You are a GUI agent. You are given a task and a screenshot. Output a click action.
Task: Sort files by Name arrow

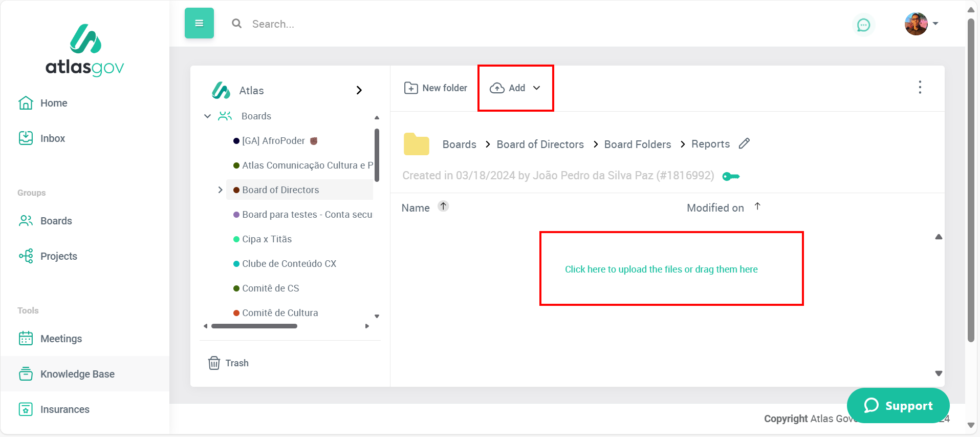click(x=443, y=206)
